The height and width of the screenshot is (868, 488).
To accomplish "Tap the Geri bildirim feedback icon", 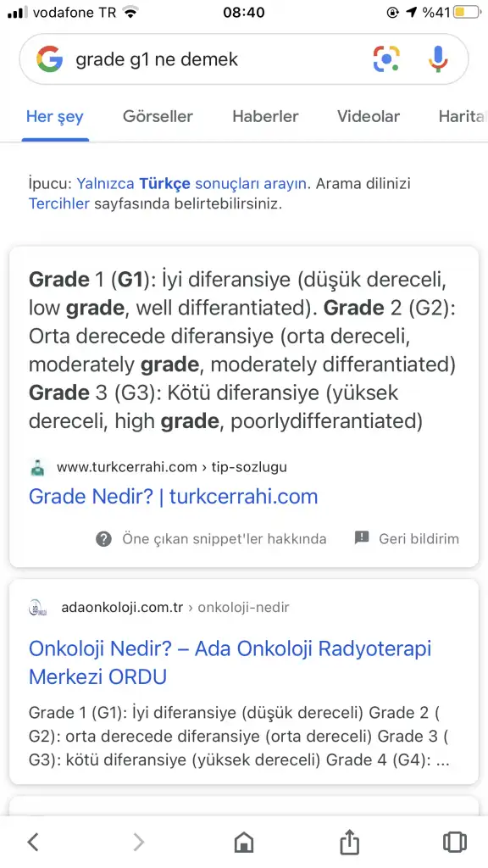I will pos(362,537).
